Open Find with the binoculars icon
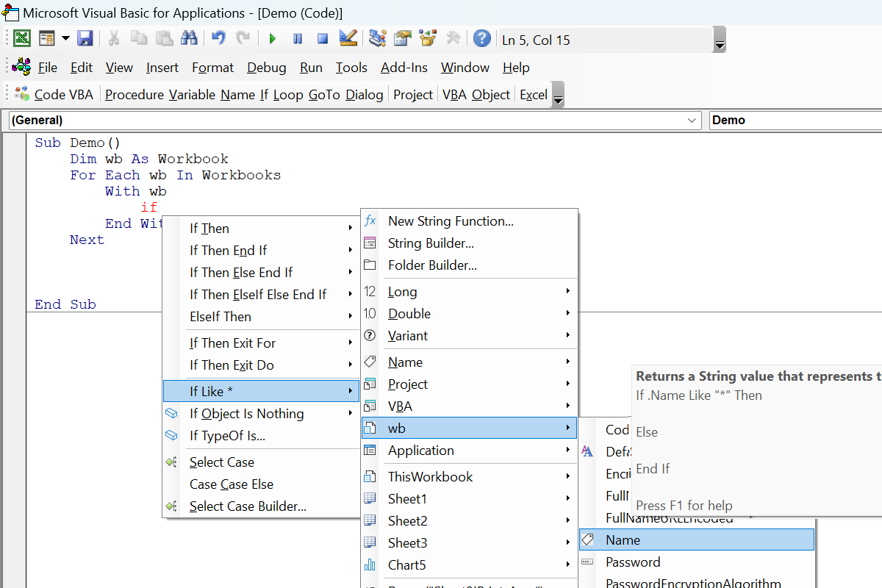Screen dimensions: 882x588 [x=188, y=39]
